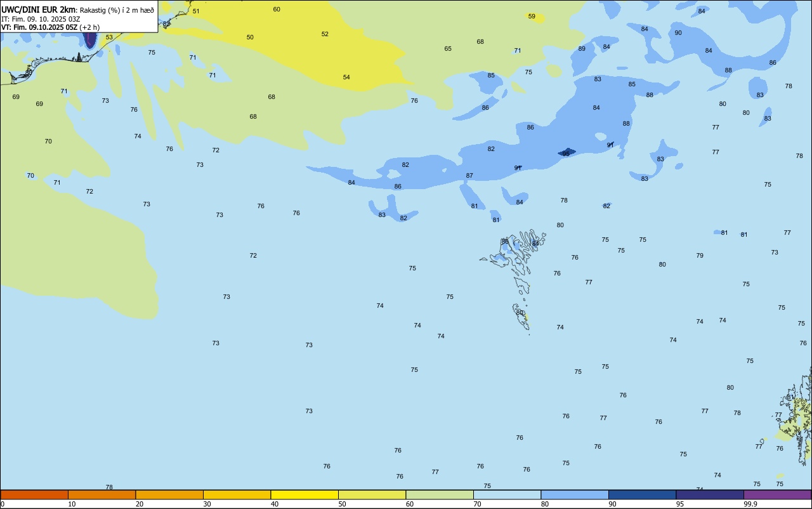Click the legend scale label "99.9"
812x509 pixels.
[x=752, y=504]
